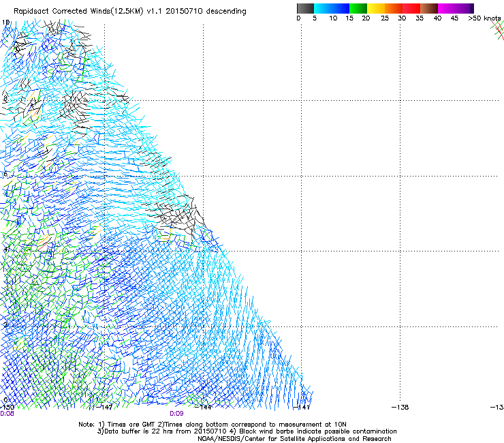This screenshot has width=504, height=443.
Task: Click the yellow 20-25 knots color band
Action: tap(376, 8)
